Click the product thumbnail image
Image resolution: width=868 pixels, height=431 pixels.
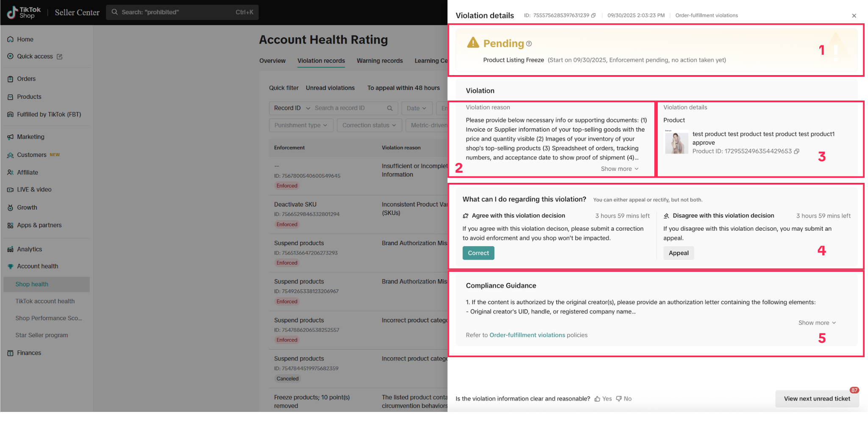[x=676, y=143]
